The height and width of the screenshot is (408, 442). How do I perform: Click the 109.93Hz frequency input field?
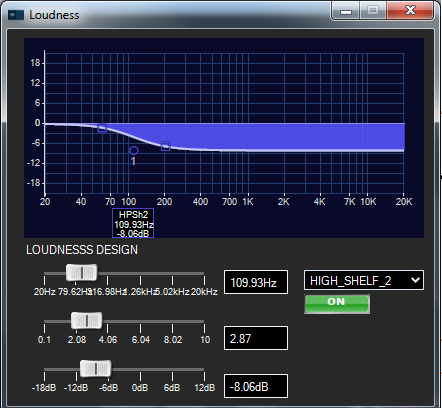tap(256, 282)
